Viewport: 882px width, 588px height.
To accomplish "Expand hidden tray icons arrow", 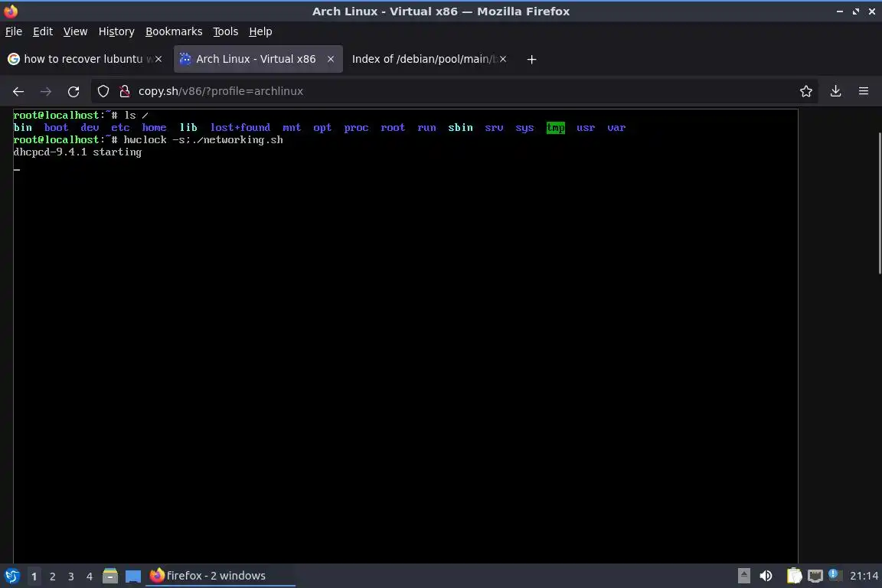I will [x=743, y=576].
